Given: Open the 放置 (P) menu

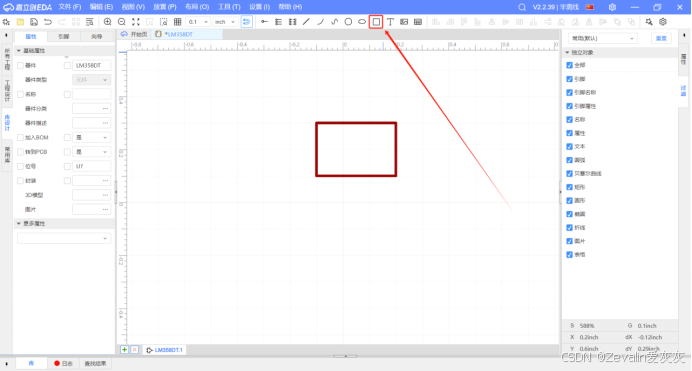Looking at the screenshot, I should click(165, 7).
